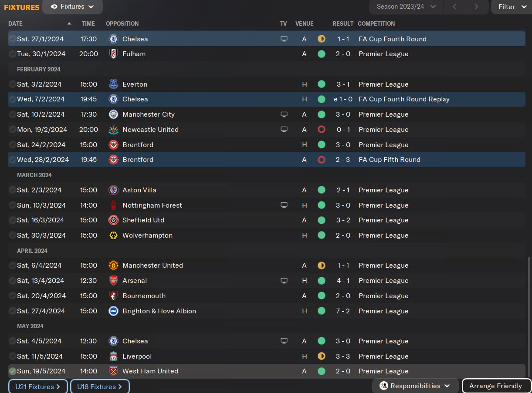The width and height of the screenshot is (532, 393).
Task: Open the Responsibilities dropdown
Action: click(415, 386)
